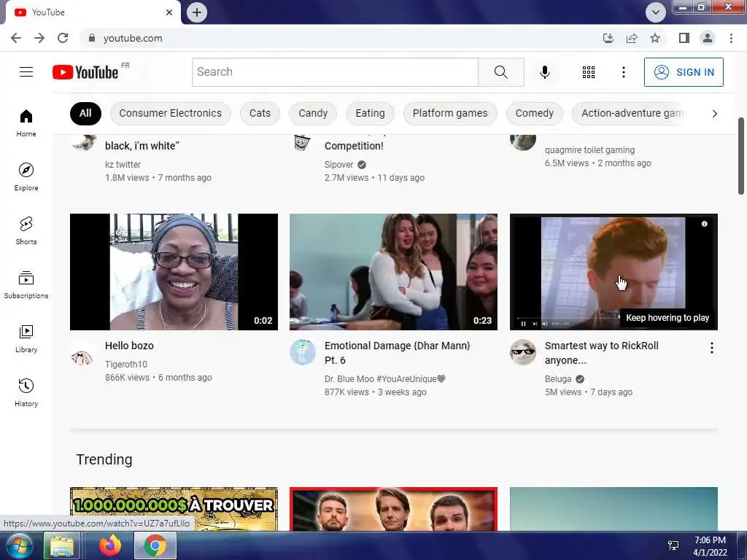Open a new browser tab
This screenshot has width=747, height=560.
(197, 12)
